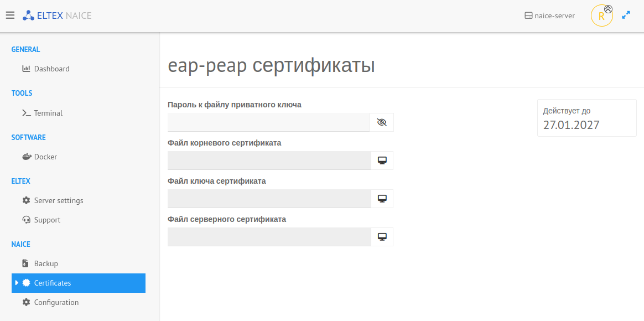Go to the Docker section
Image resolution: width=644 pixels, height=321 pixels.
pyautogui.click(x=45, y=157)
